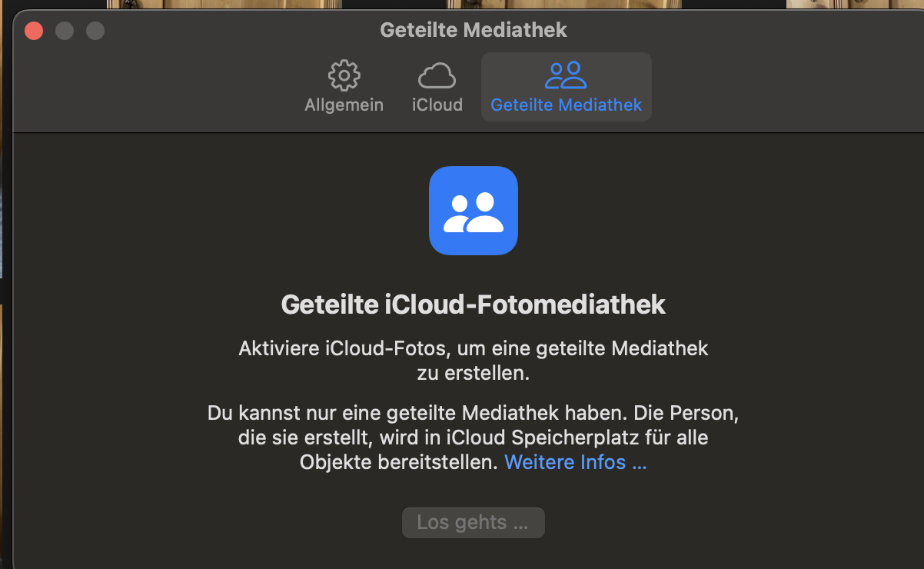Image resolution: width=924 pixels, height=569 pixels.
Task: Click the zoom button in the title bar
Action: (95, 31)
